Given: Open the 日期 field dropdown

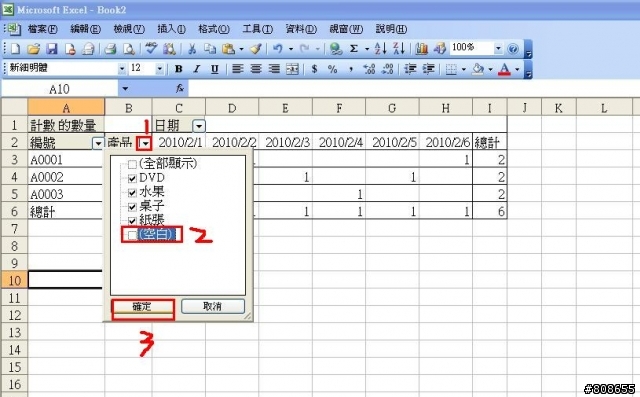Looking at the screenshot, I should click(x=199, y=126).
